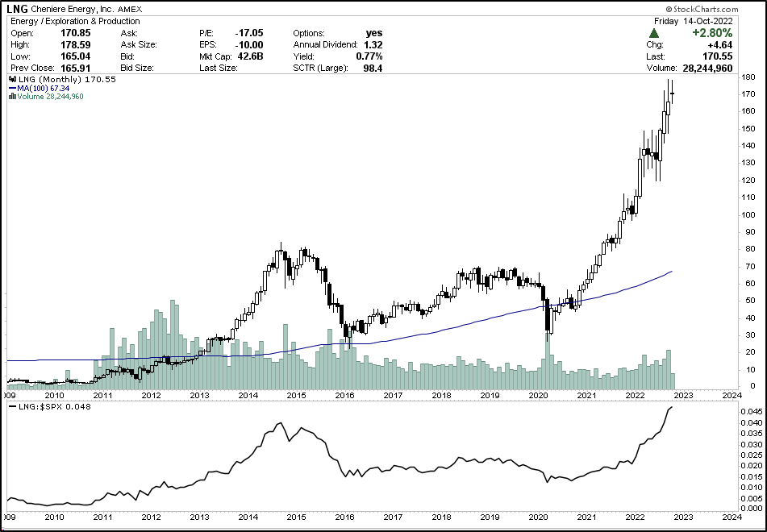
Task: Click the volume bars icon in the legend
Action: [x=12, y=97]
